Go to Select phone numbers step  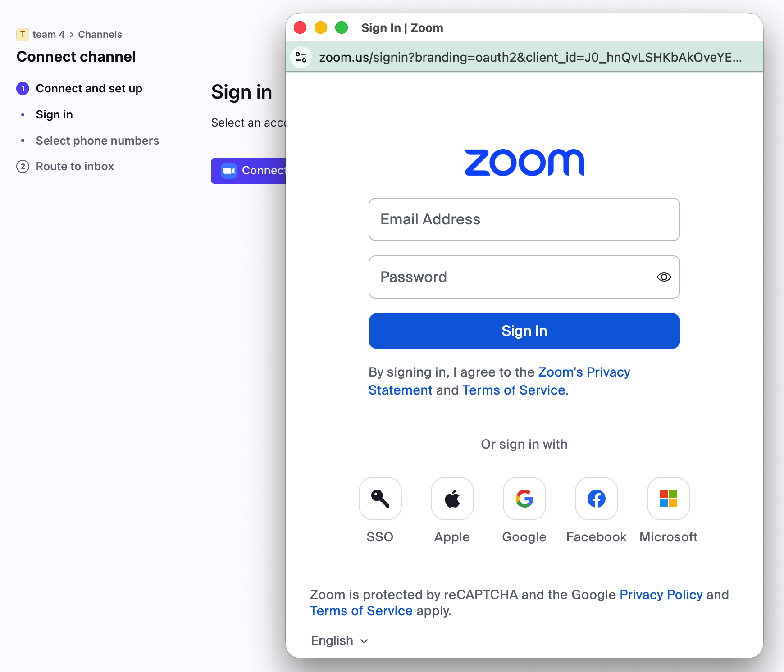[97, 141]
